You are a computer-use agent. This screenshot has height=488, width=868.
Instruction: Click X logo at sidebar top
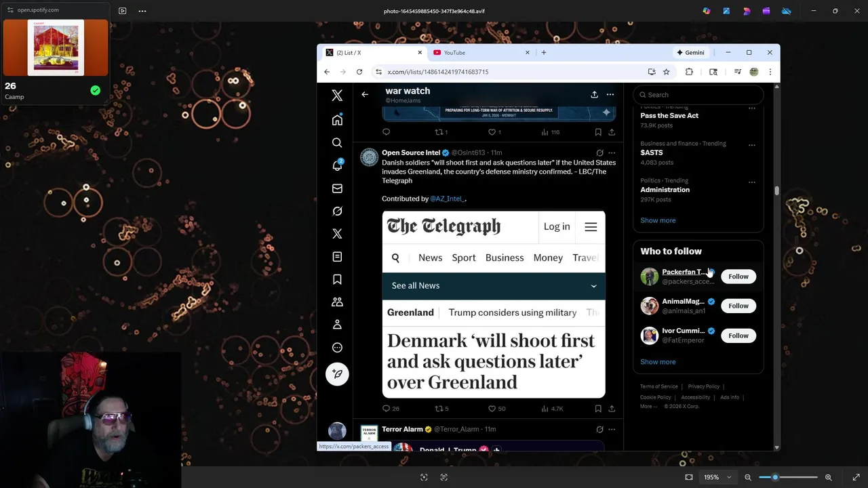tap(337, 96)
